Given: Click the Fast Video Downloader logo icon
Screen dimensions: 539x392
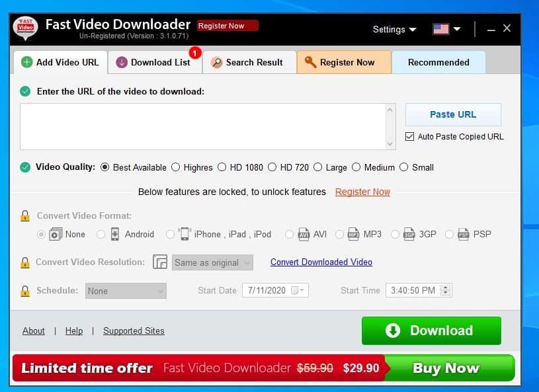Looking at the screenshot, I should coord(26,29).
